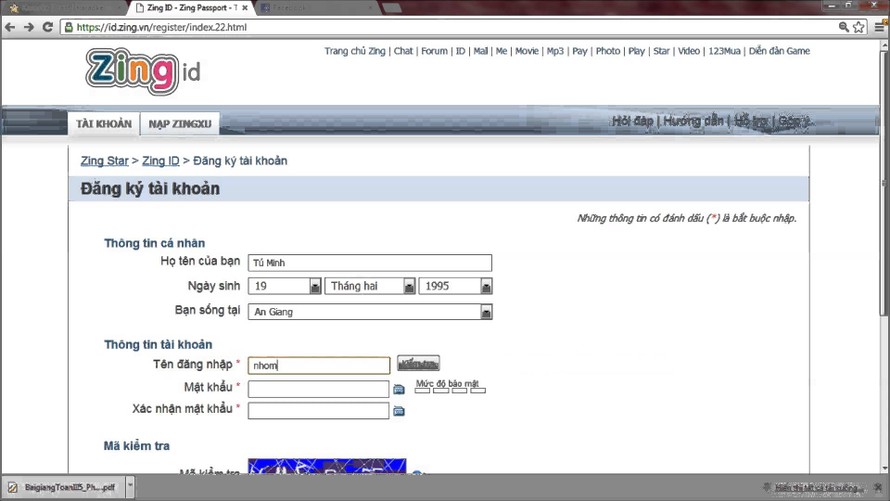Bookmark this page with the star icon
The height and width of the screenshot is (501, 890).
[x=859, y=27]
